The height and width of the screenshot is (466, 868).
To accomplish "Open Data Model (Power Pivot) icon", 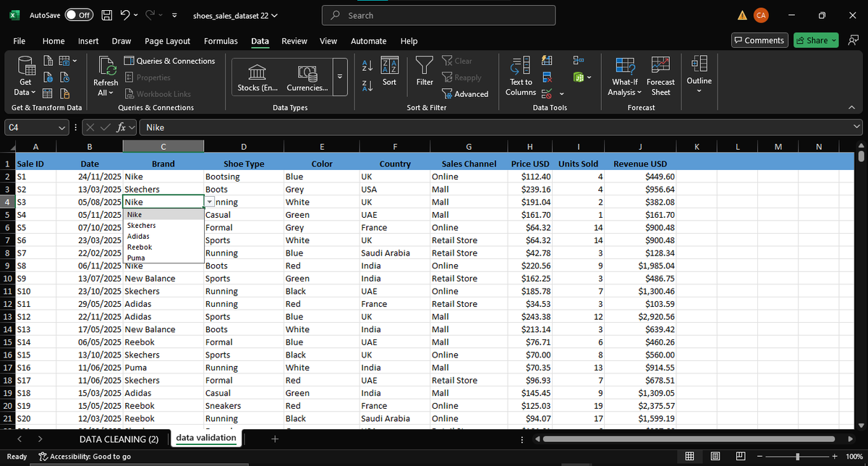I will click(x=579, y=77).
